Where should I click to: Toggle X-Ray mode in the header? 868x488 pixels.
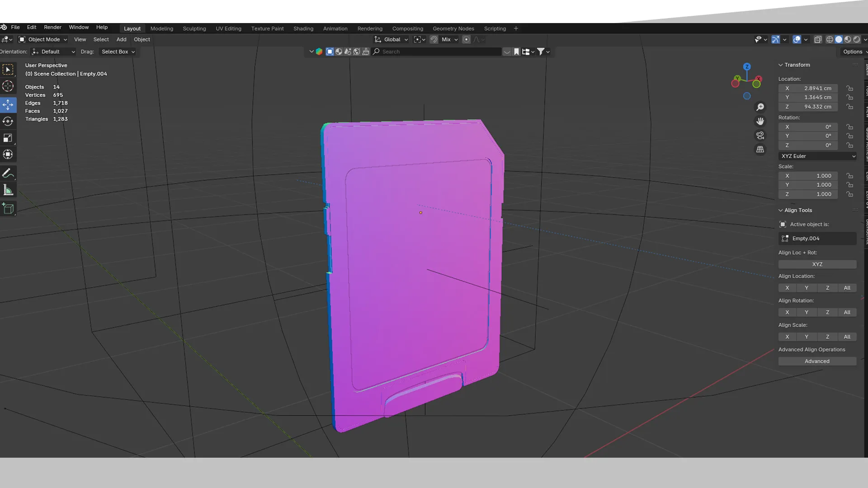coord(818,39)
